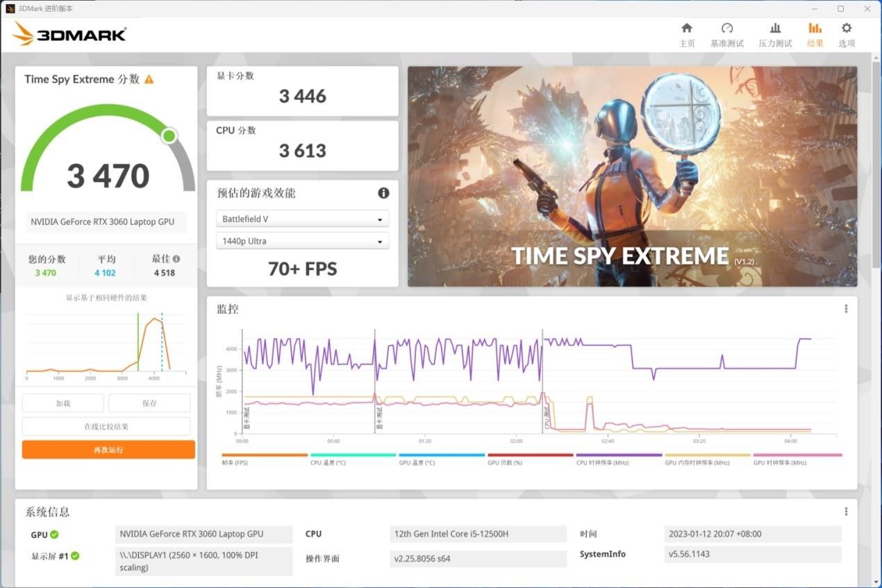Open the 系统信息 panel three-dot menu
Screen dimensions: 882x588
tap(846, 512)
